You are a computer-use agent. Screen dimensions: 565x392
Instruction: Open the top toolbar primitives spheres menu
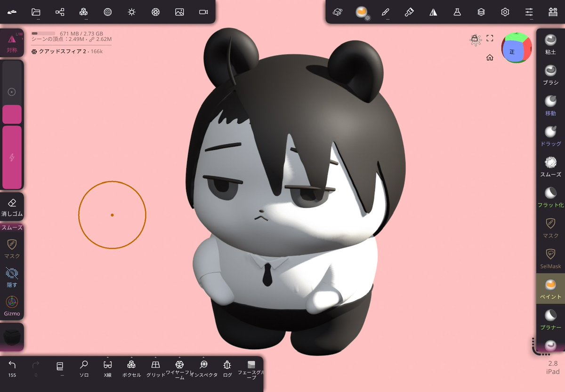[x=83, y=12]
